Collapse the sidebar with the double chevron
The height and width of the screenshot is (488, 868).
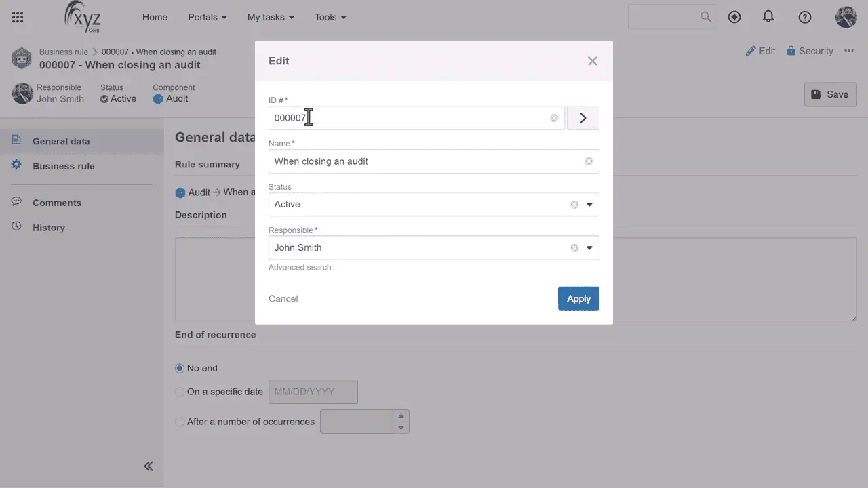click(149, 466)
